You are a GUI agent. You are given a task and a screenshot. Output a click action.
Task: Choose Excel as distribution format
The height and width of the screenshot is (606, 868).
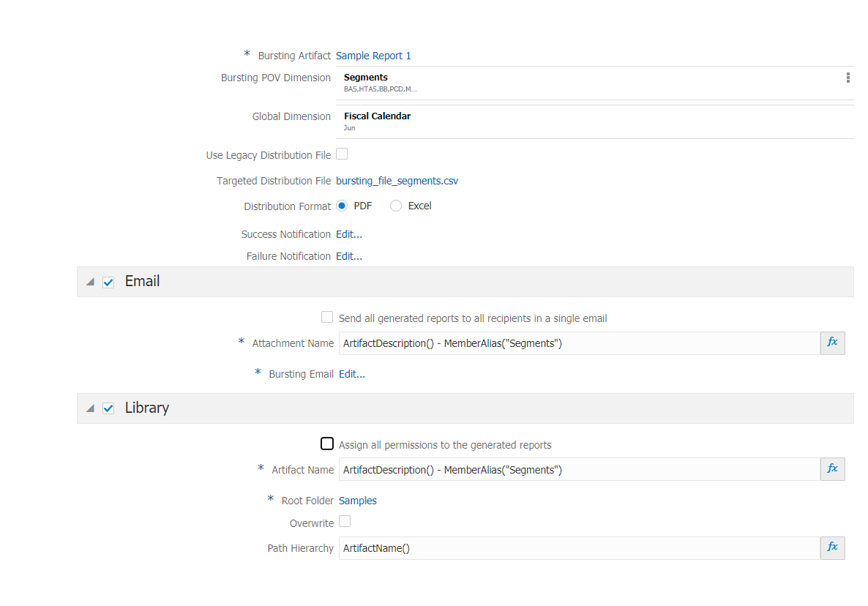coord(396,206)
